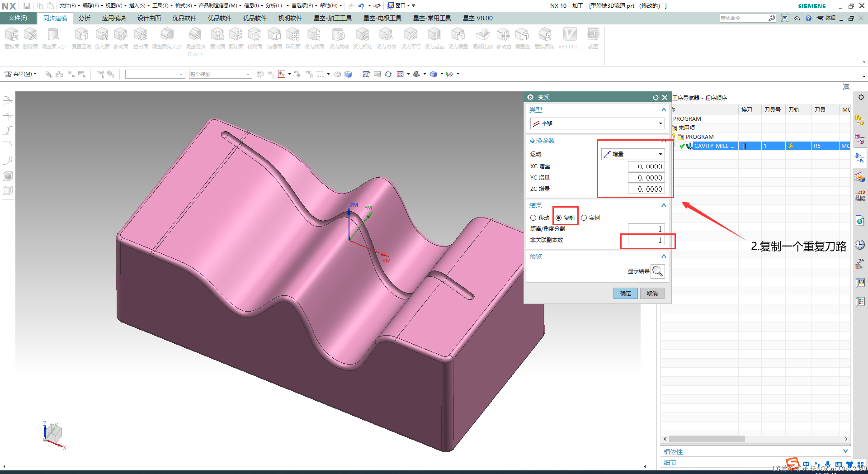Click the 距离/角度分割 input field
Screen dimensions: 868x474
click(646, 229)
